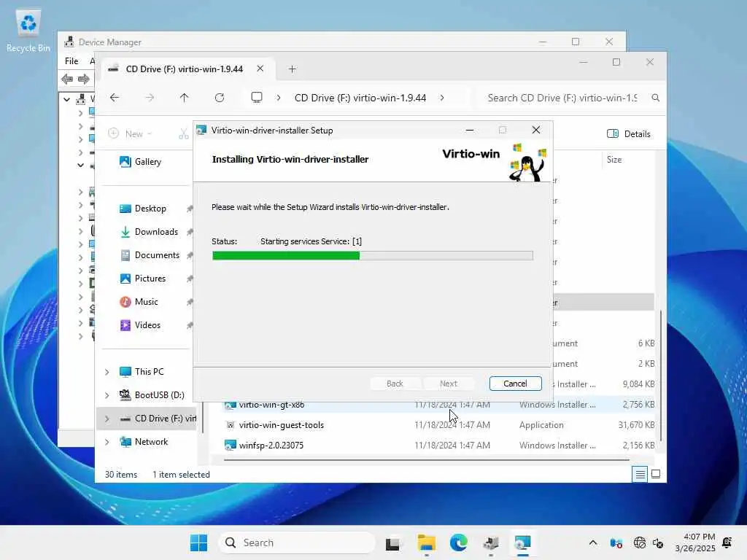Expand the CD Drive (F:) tree node
This screenshot has height=560, width=747.
107,419
